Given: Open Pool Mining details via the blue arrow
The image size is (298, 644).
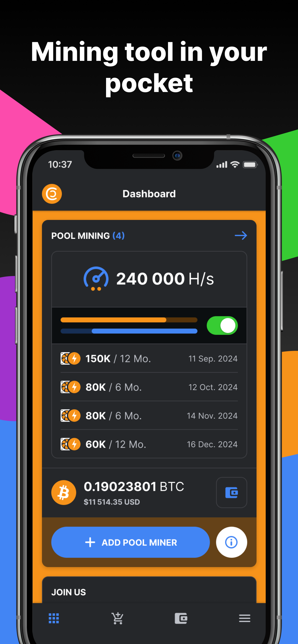Looking at the screenshot, I should (x=241, y=236).
